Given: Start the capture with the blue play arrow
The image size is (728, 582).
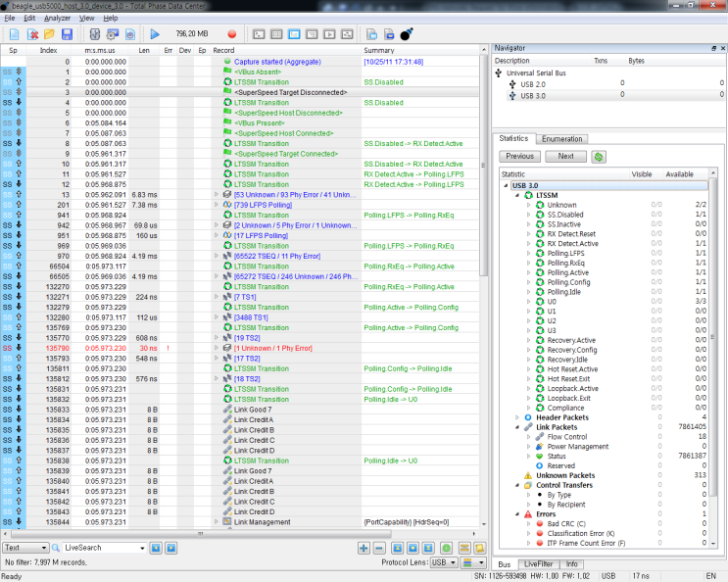Looking at the screenshot, I should pos(155,34).
